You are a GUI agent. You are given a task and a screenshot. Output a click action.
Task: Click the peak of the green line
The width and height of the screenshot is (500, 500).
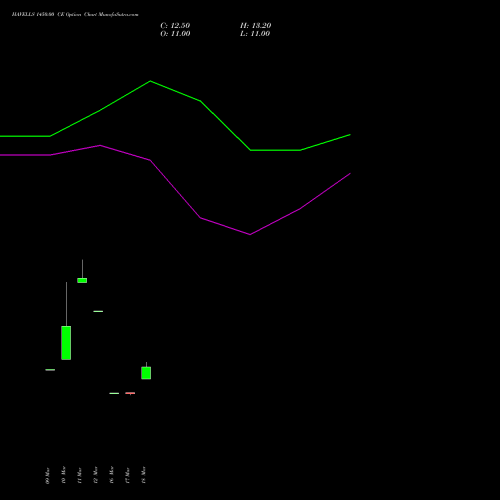(150, 81)
